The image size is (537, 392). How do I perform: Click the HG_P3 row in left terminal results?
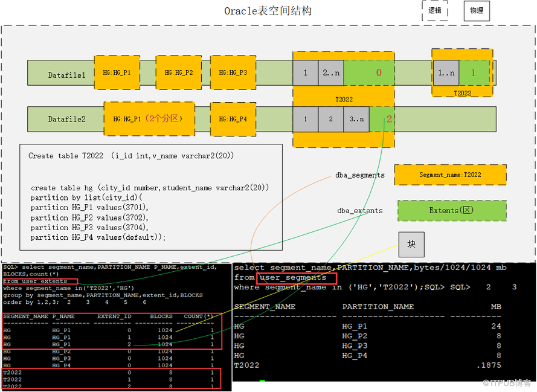[x=109, y=358]
